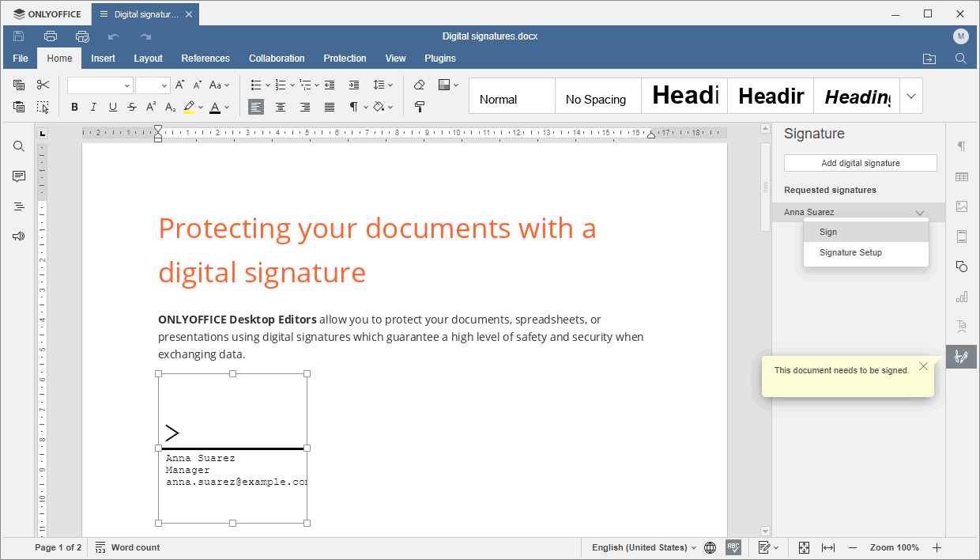The image size is (980, 560).
Task: Open the Find and Replace tool
Action: point(18,146)
